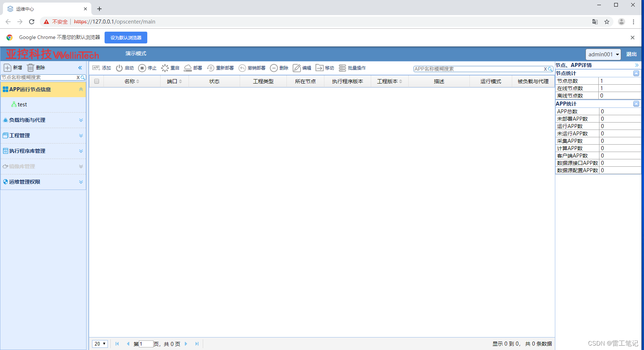Dismiss the default browser notification bar
644x350 pixels.
(633, 38)
